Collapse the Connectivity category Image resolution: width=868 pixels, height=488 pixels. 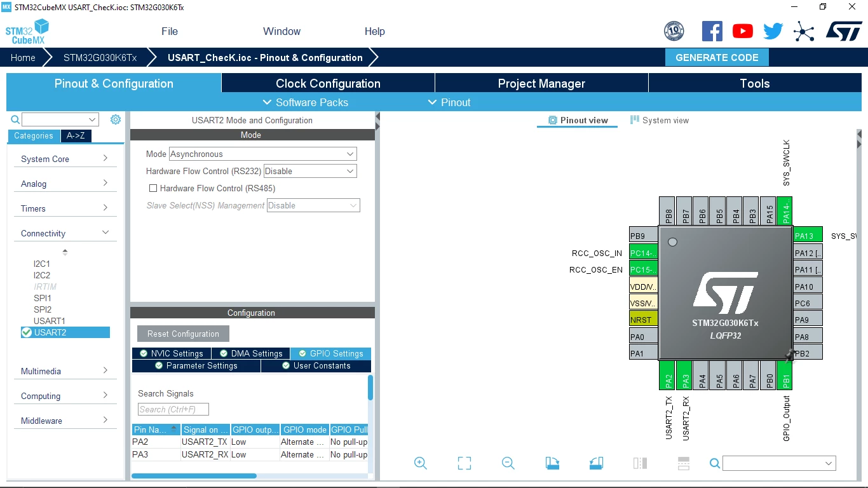tap(65, 233)
